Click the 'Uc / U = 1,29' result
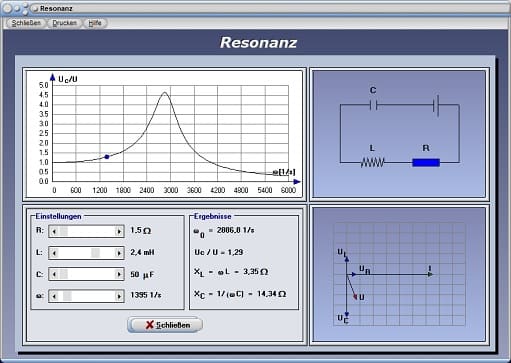Viewport: 511px width, 363px height. pyautogui.click(x=219, y=252)
